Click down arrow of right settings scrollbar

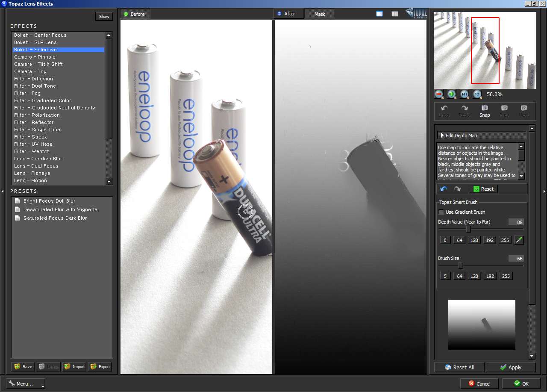[x=532, y=356]
